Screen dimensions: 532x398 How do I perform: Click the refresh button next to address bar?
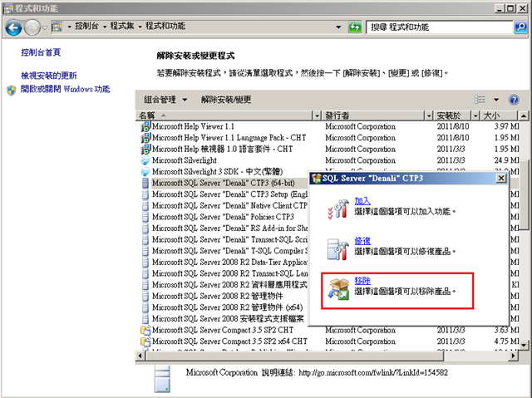355,27
